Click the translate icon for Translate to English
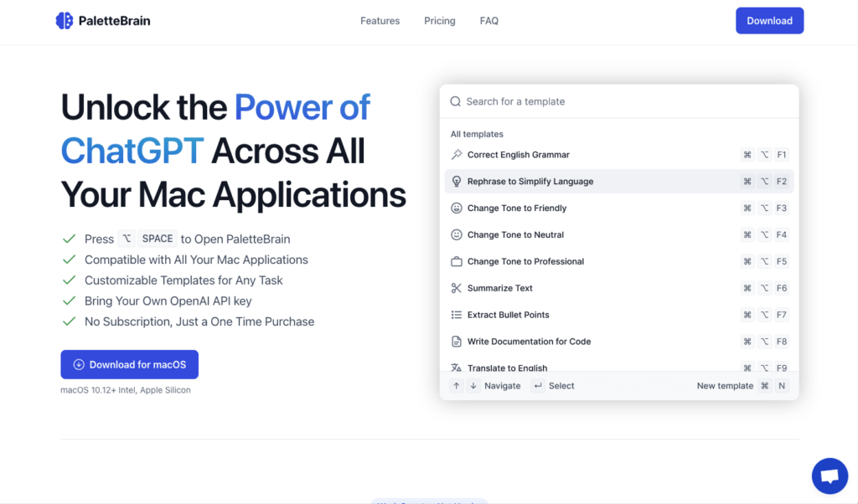This screenshot has width=858, height=504. (457, 368)
